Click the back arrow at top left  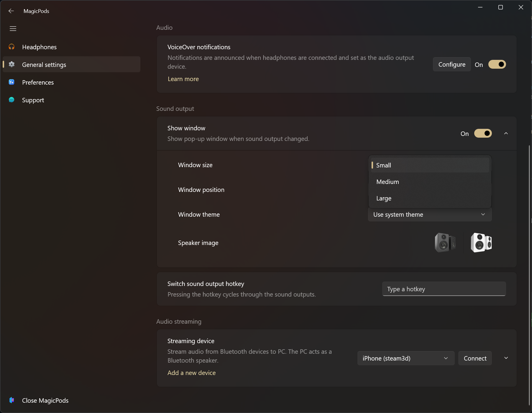[x=11, y=11]
